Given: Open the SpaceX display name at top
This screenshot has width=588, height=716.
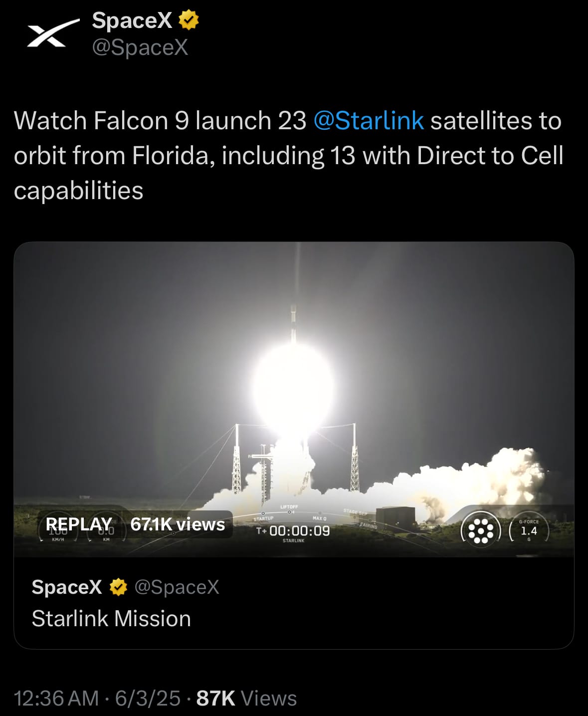Looking at the screenshot, I should point(132,20).
